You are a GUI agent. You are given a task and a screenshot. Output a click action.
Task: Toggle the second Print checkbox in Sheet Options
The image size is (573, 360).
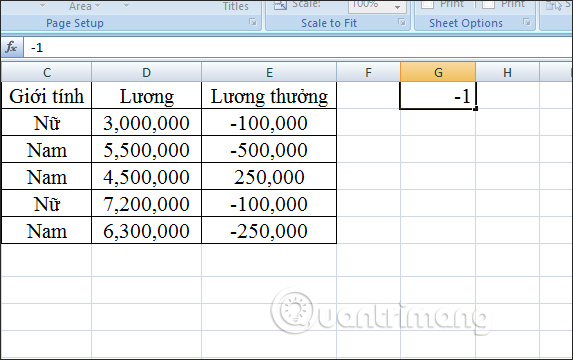click(489, 4)
